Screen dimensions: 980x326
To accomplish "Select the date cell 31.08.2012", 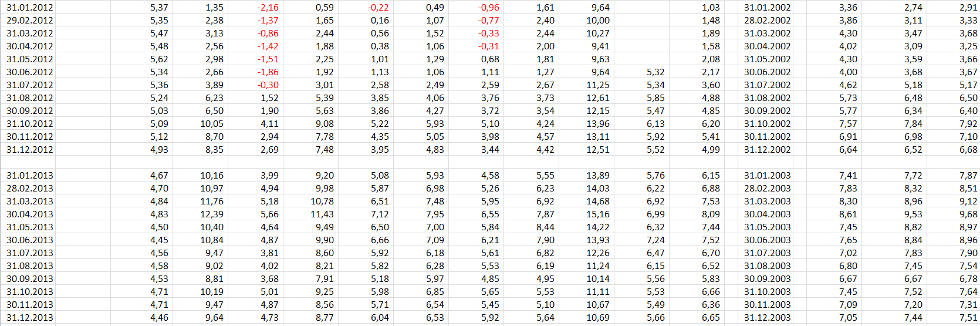I will point(29,98).
